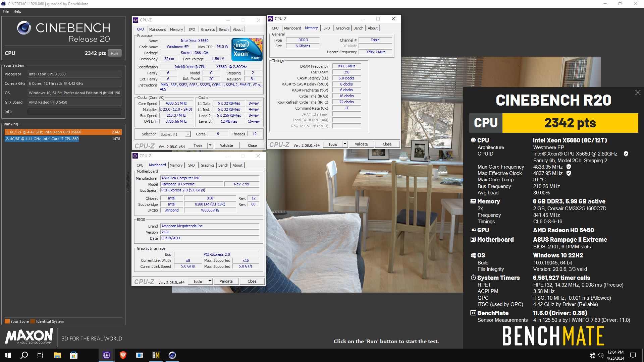This screenshot has width=644, height=362.
Task: Open Tools dropdown arrow in Memory window
Action: (345, 144)
